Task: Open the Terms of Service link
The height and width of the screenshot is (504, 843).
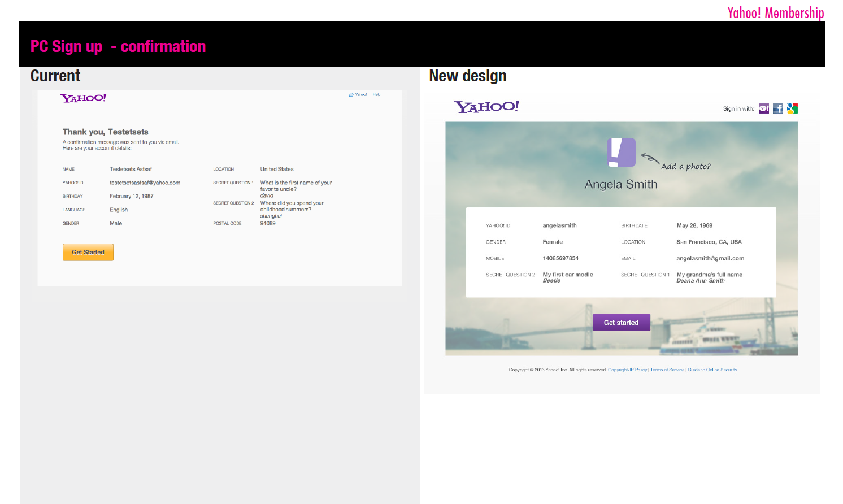Action: (x=667, y=370)
